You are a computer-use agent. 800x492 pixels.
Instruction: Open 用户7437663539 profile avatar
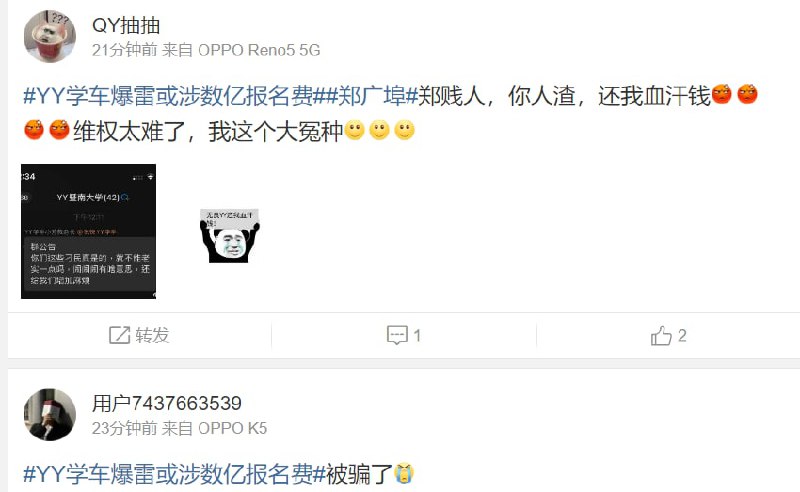(x=49, y=414)
